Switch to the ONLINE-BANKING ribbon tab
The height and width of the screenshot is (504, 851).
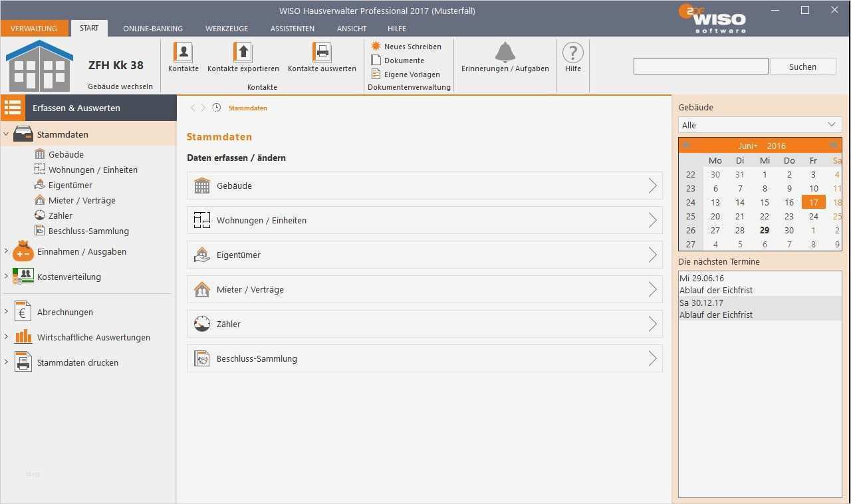point(152,29)
